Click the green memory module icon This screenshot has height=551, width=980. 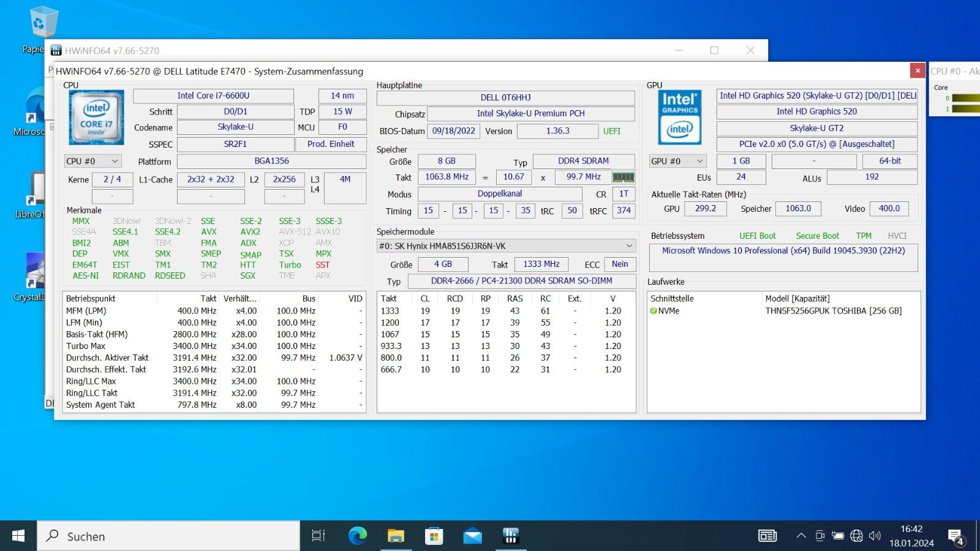[624, 177]
